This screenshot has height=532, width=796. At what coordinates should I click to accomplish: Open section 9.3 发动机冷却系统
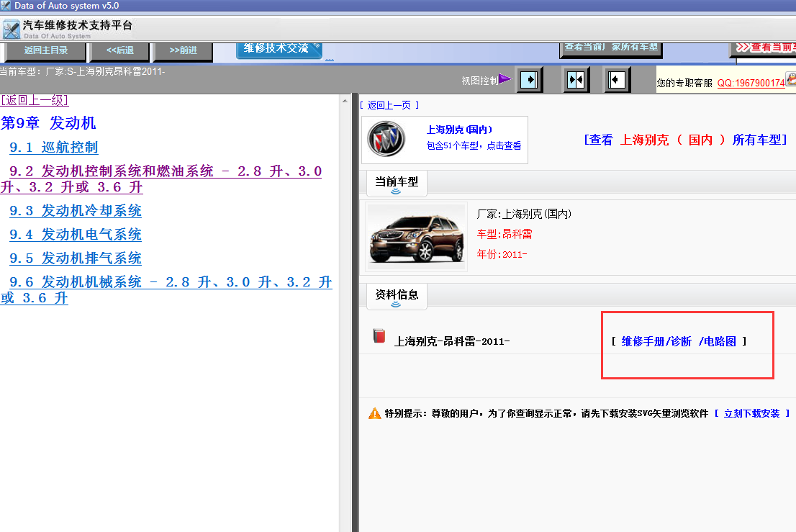point(75,211)
